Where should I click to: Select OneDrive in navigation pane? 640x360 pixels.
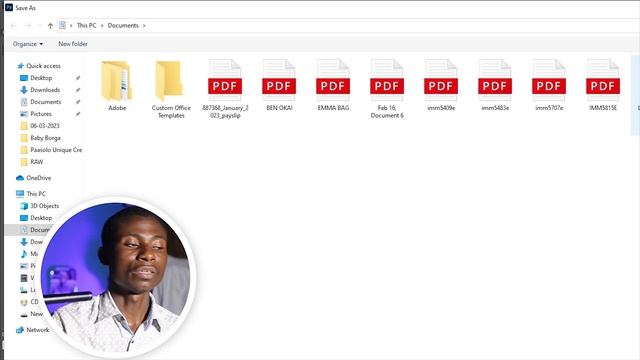(33, 178)
